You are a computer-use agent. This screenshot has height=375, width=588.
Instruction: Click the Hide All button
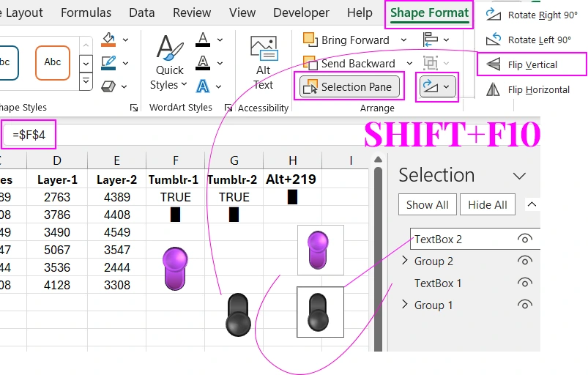pyautogui.click(x=488, y=204)
